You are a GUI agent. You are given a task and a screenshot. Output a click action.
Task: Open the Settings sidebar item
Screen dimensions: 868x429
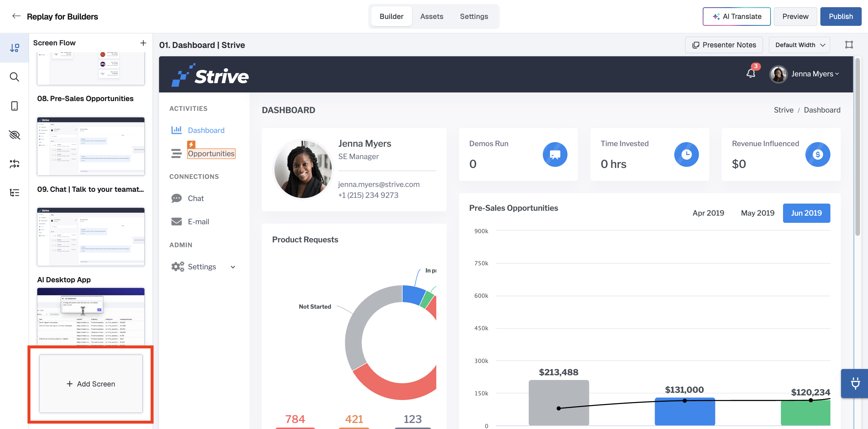coord(202,266)
